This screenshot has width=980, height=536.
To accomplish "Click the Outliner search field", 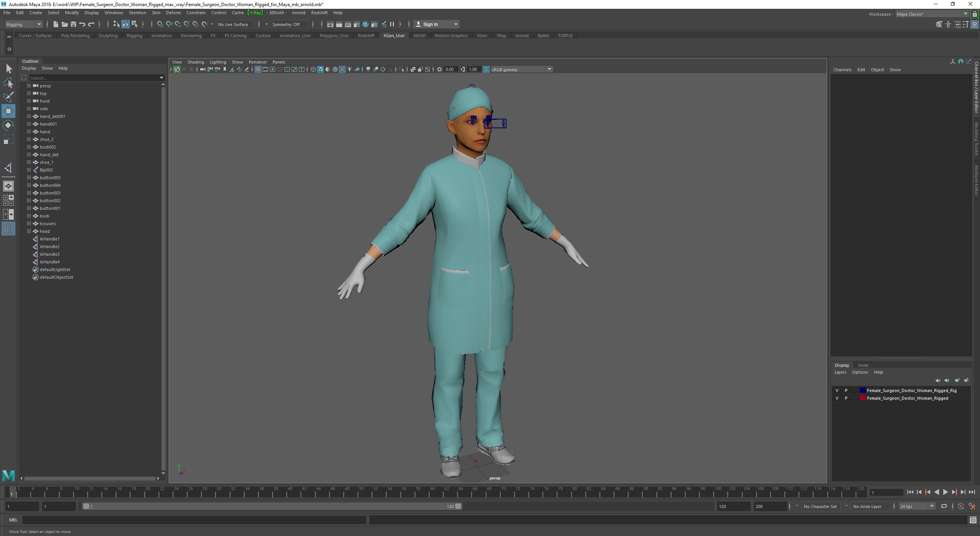I will (x=94, y=78).
